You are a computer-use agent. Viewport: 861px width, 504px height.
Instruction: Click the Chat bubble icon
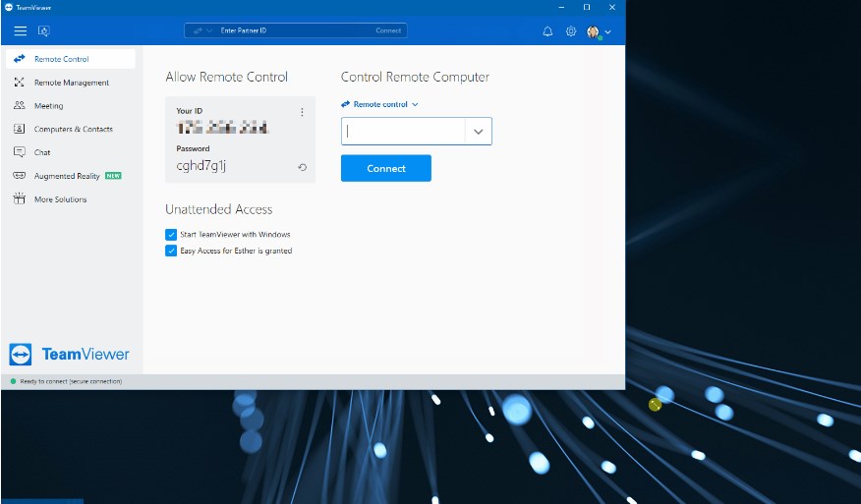(20, 152)
